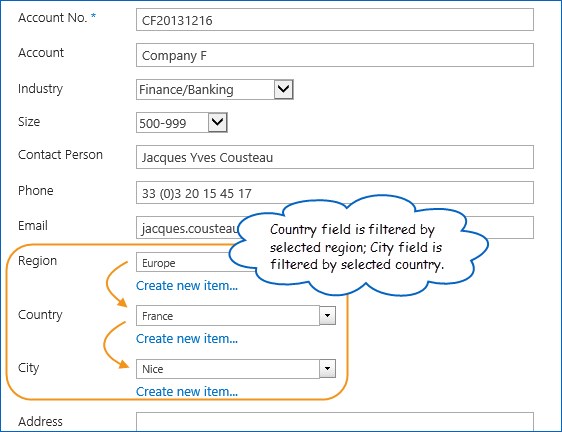This screenshot has width=562, height=432.
Task: Expand the City dropdown arrow button
Action: pyautogui.click(x=327, y=369)
